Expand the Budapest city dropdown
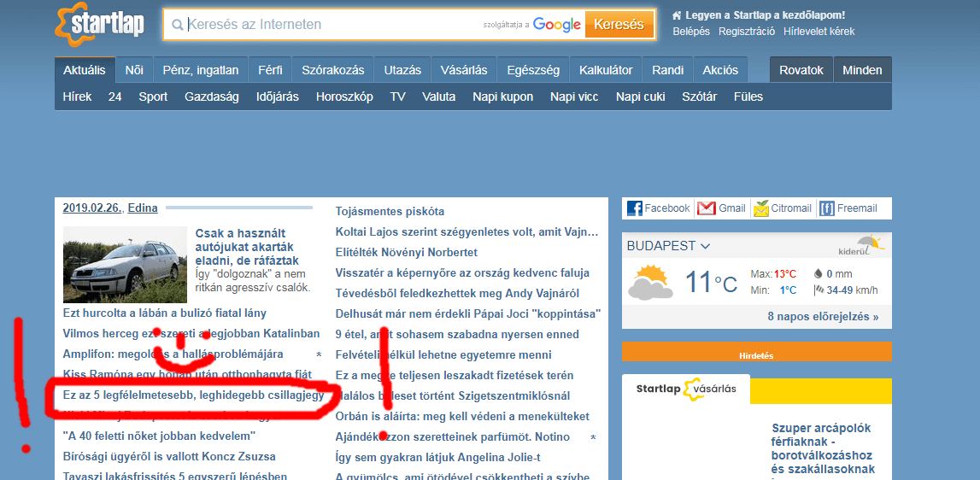The image size is (980, 480). (x=705, y=246)
